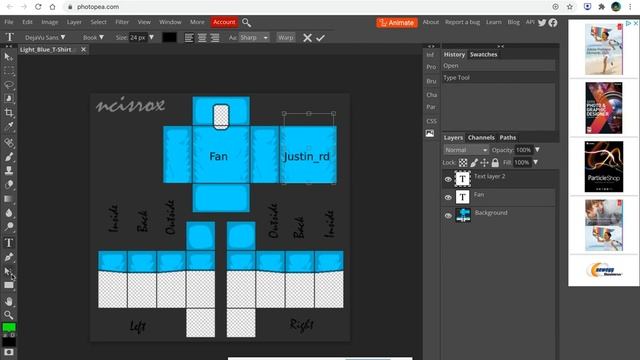Open Book font style dropdown
The image size is (640, 360).
93,38
